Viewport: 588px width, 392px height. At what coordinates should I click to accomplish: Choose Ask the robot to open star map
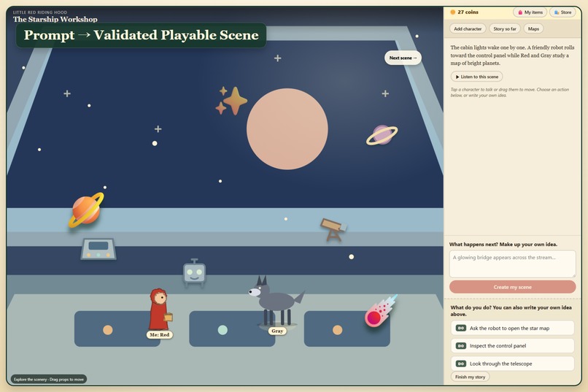click(512, 328)
